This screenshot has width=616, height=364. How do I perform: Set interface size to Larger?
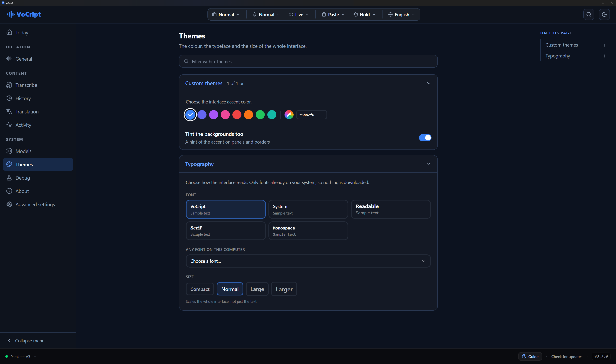[284, 289]
